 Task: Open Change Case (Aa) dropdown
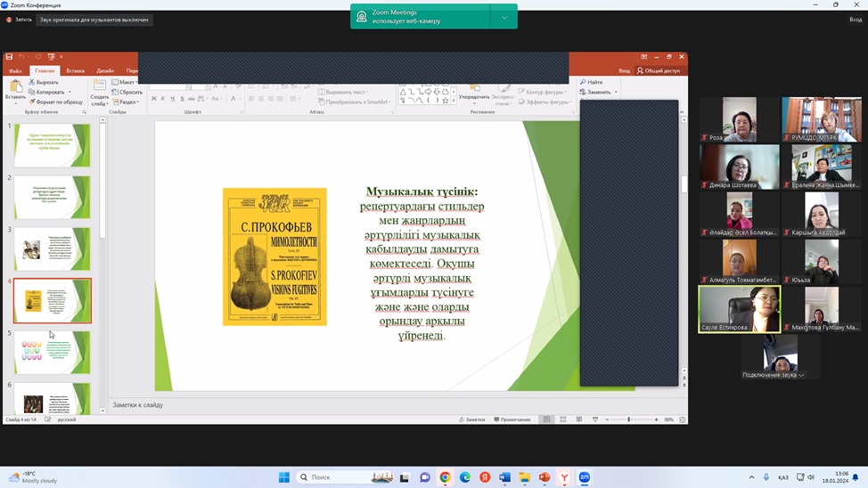[216, 99]
